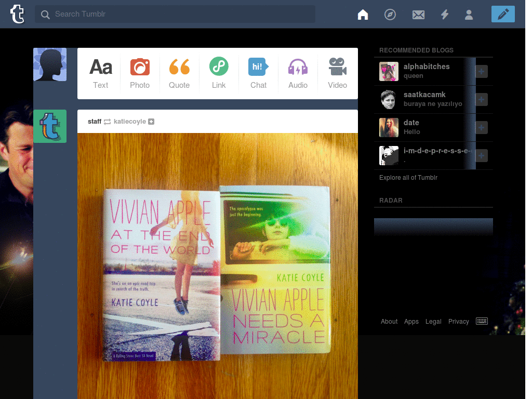
Task: Click the Recommended Blogs heading
Action: pos(416,50)
